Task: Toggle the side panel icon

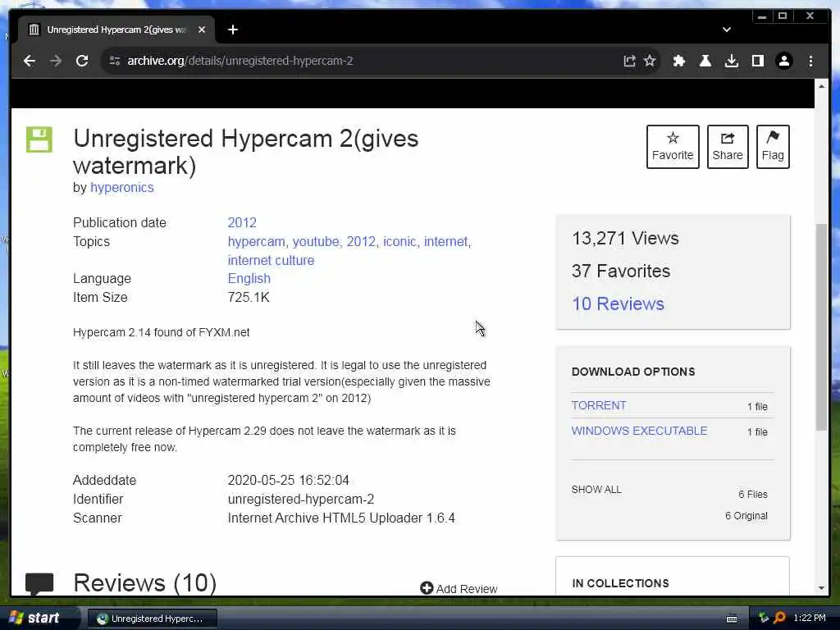Action: [757, 61]
